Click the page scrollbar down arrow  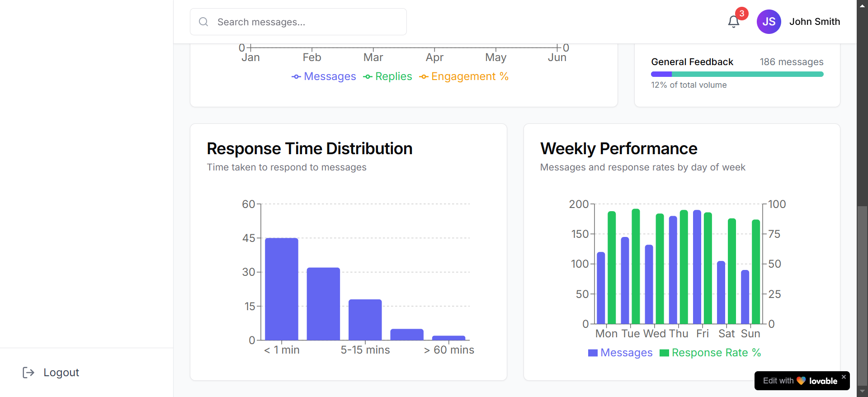pyautogui.click(x=862, y=392)
